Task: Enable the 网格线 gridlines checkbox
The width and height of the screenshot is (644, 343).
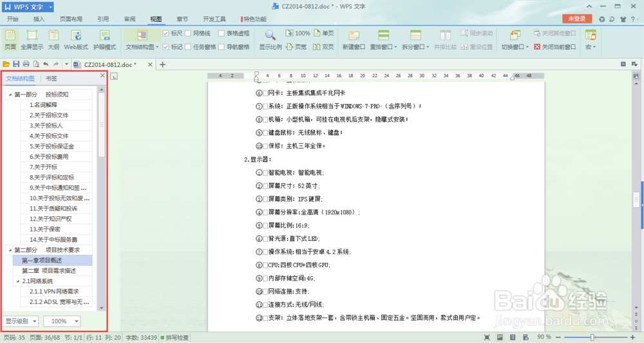Action: (188, 33)
